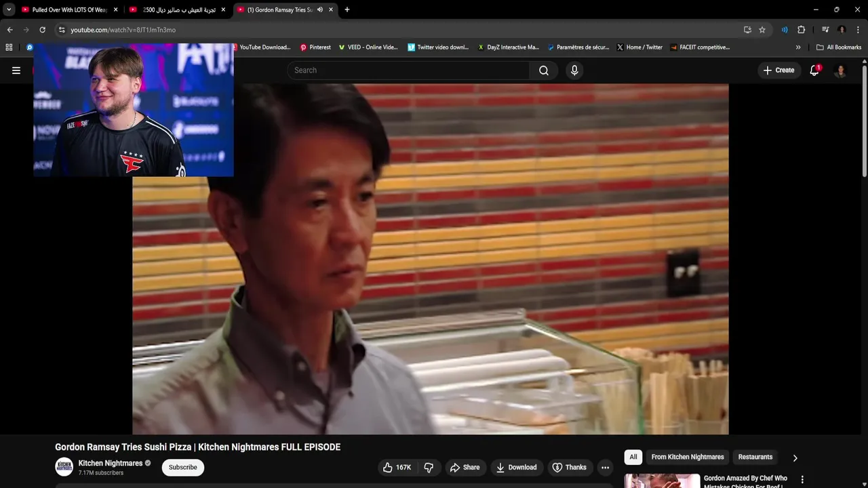
Task: Open the Pinterest bookmark
Action: 315,47
